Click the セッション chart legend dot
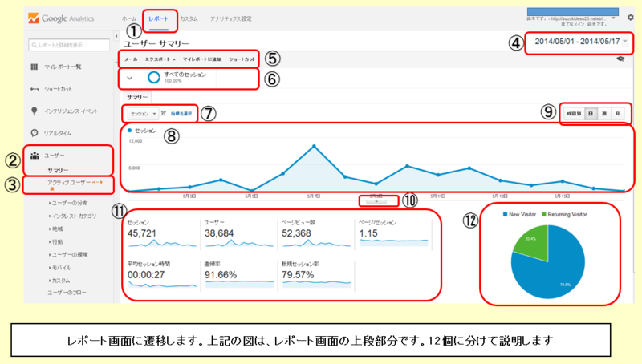This screenshot has width=642, height=364. click(x=129, y=131)
